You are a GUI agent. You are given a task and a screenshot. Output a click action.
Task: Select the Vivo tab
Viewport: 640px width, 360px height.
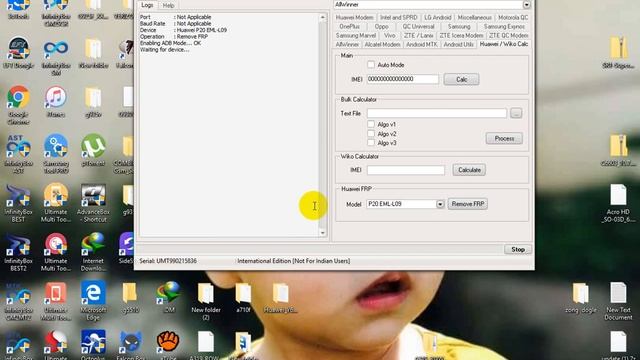[389, 36]
